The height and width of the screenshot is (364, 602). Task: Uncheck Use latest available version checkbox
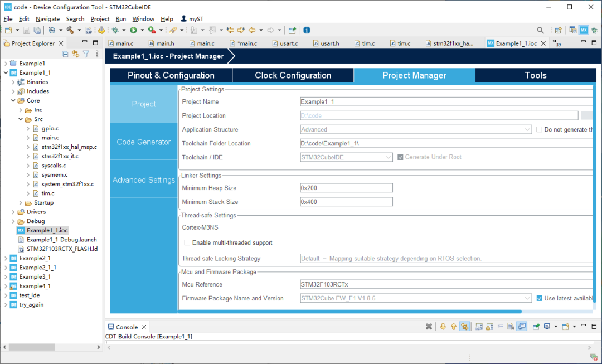tap(540, 298)
